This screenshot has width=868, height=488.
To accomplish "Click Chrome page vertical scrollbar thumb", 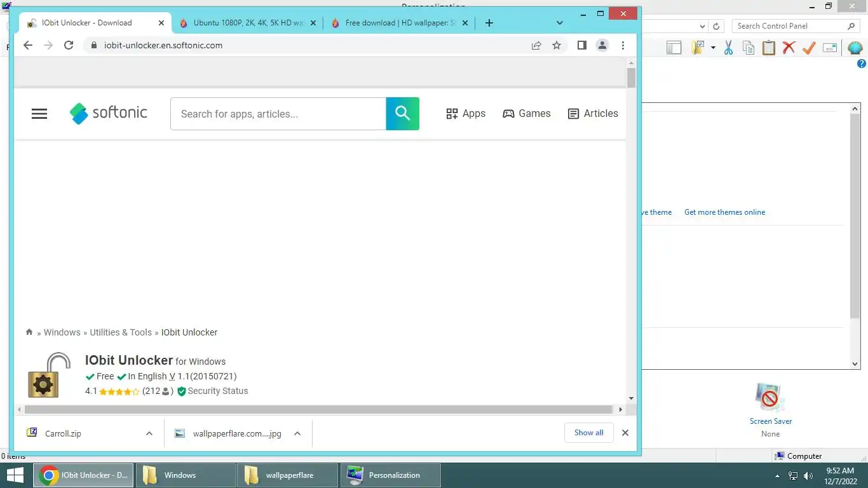I will pyautogui.click(x=631, y=78).
